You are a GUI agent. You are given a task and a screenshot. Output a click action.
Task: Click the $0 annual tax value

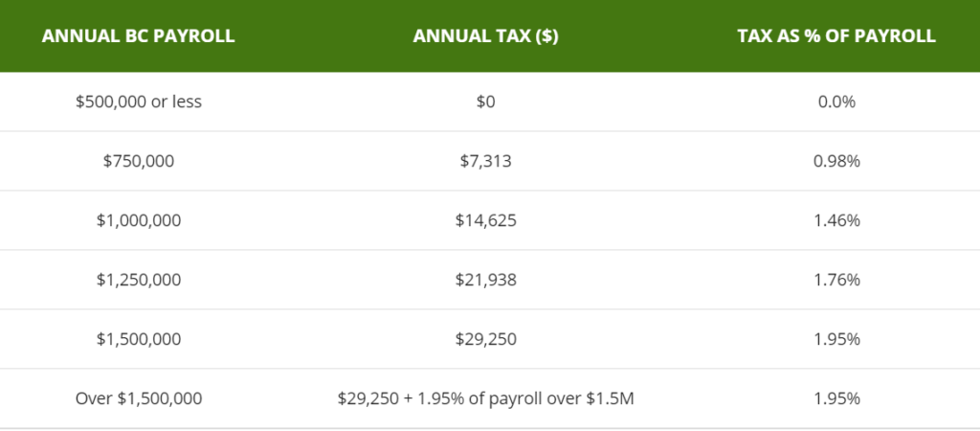(486, 102)
